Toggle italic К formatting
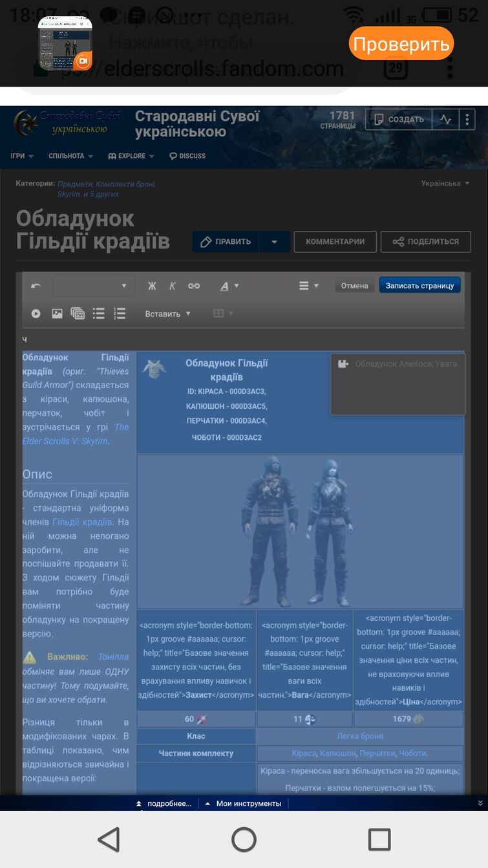 (173, 286)
